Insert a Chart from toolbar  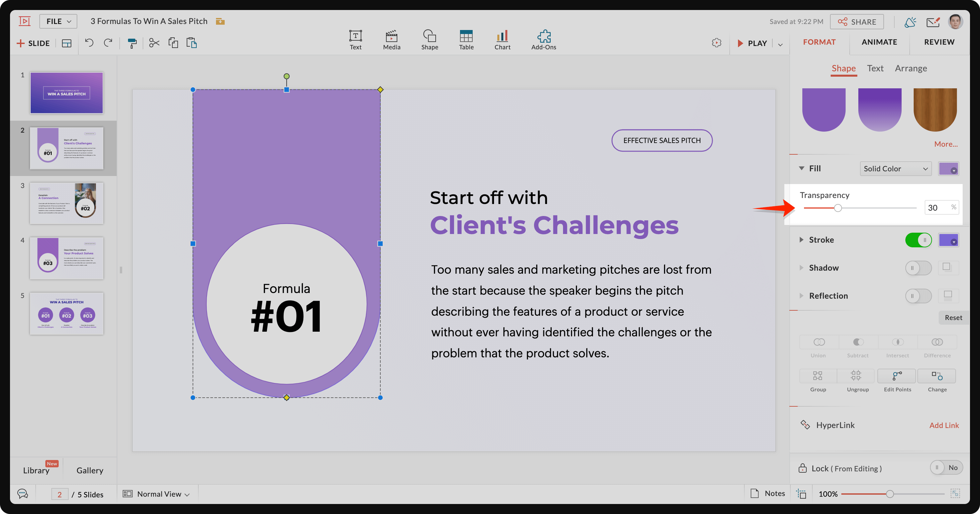pos(502,40)
